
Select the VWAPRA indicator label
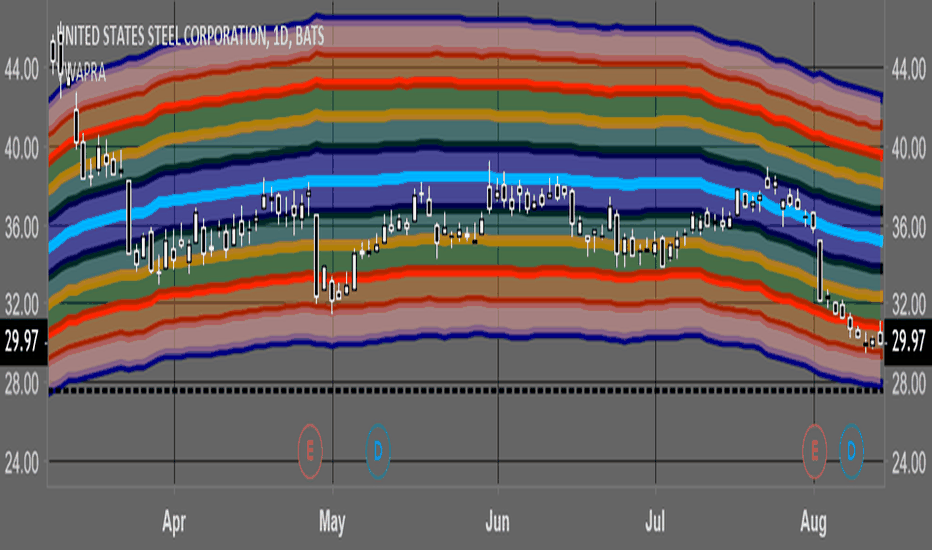(85, 73)
